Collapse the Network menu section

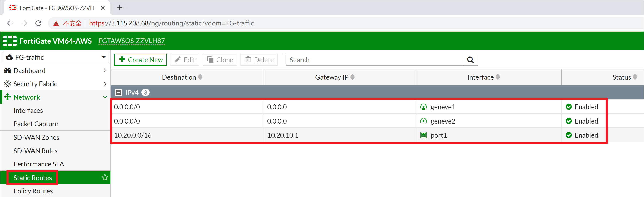pyautogui.click(x=105, y=97)
